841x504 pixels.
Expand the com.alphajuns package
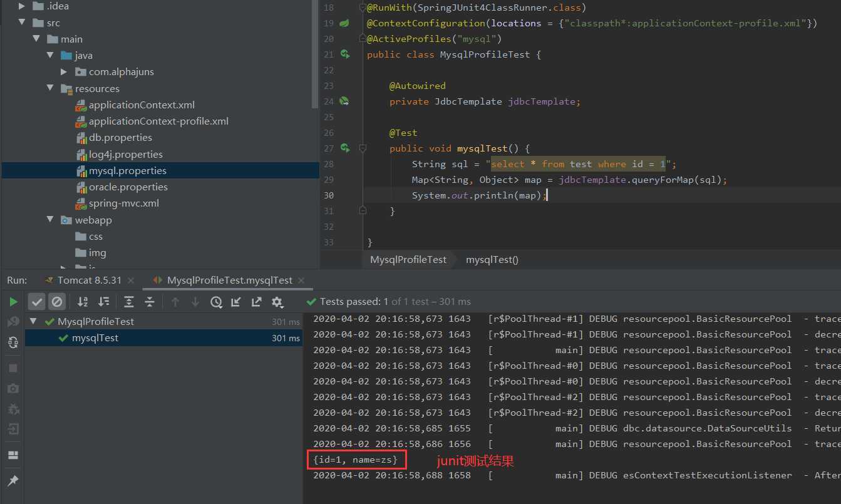pos(64,72)
